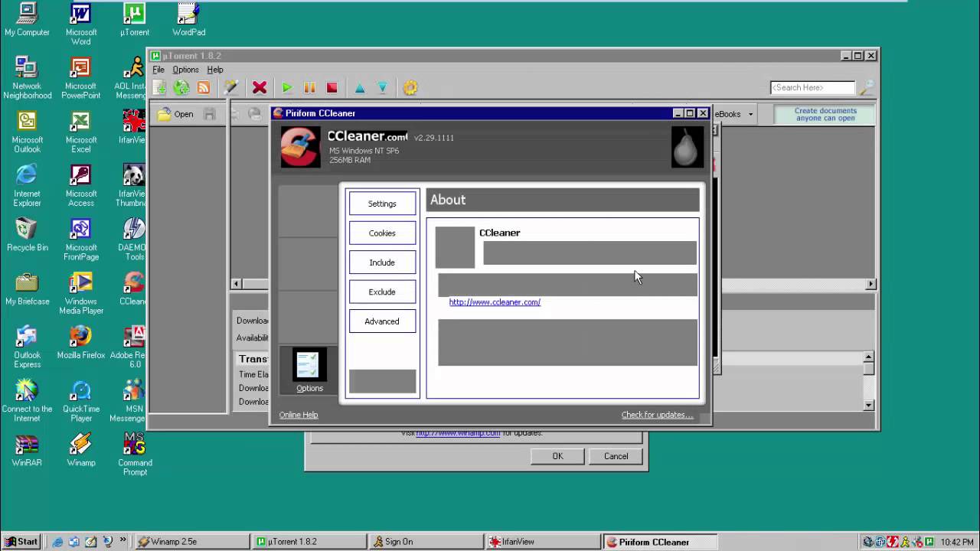Click the µTorrent red Stop icon
This screenshot has height=551, width=980.
(x=332, y=88)
